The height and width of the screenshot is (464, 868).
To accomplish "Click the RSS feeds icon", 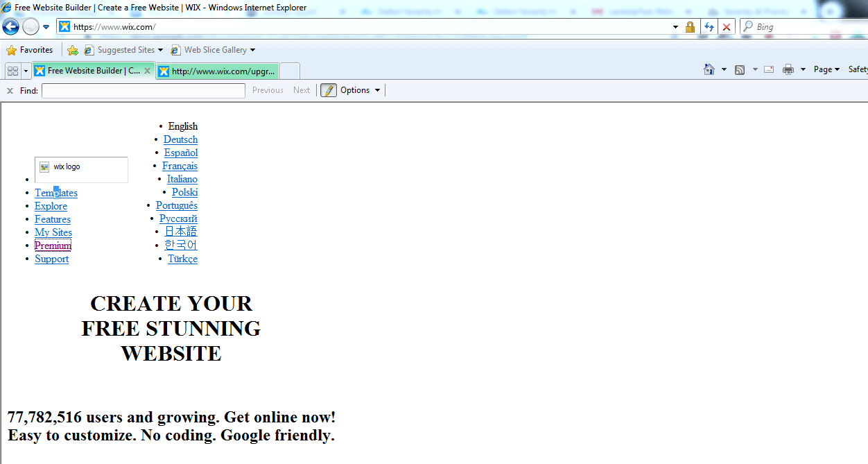I will (740, 69).
